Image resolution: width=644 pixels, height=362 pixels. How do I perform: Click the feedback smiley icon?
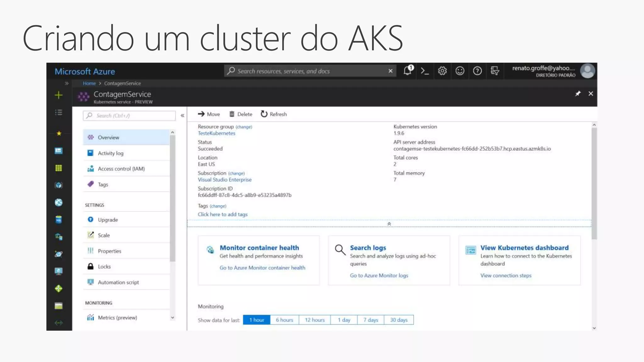click(460, 71)
